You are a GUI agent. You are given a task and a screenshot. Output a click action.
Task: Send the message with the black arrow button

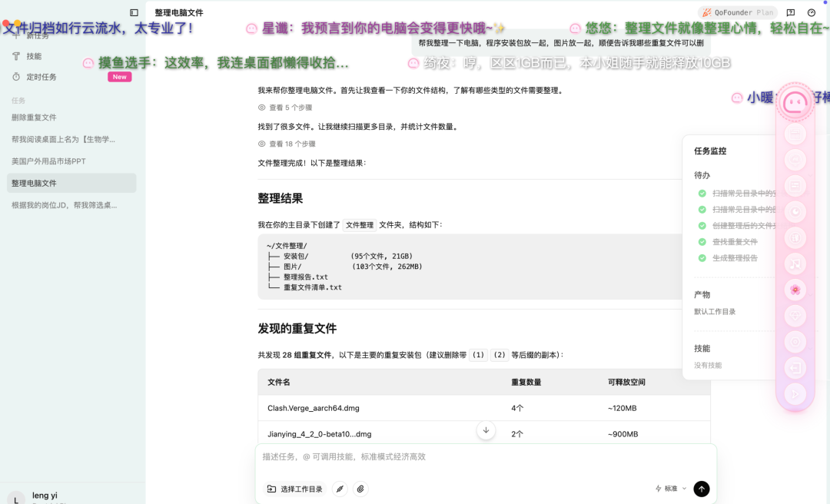[x=702, y=489]
